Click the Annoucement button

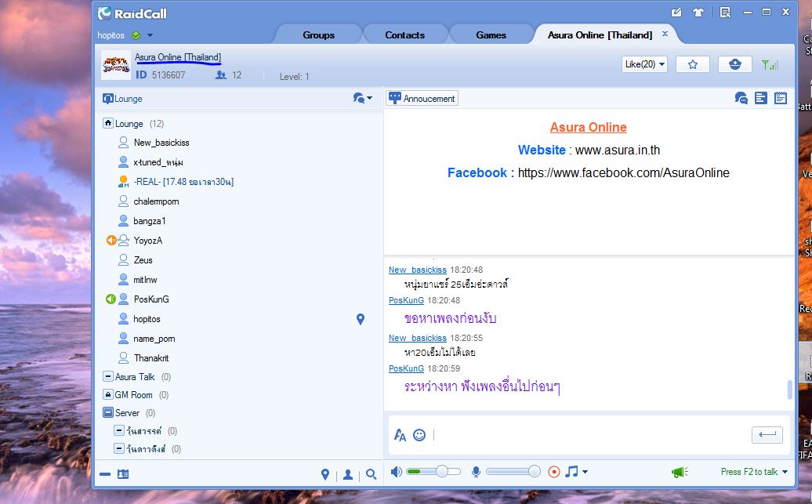point(422,99)
